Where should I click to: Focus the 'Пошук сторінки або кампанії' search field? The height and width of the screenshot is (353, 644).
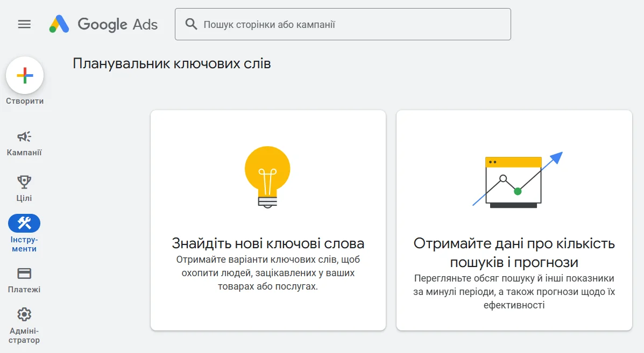pos(350,24)
